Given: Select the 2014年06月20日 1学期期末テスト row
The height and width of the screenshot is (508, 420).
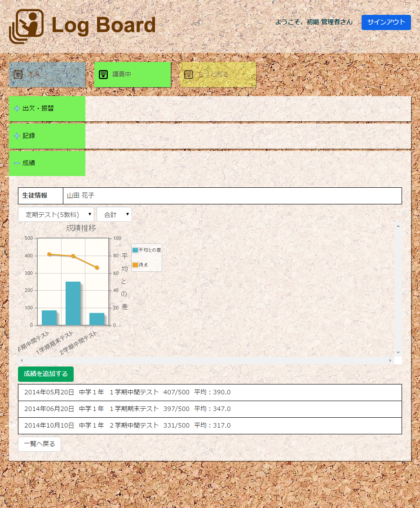Looking at the screenshot, I should [210, 409].
